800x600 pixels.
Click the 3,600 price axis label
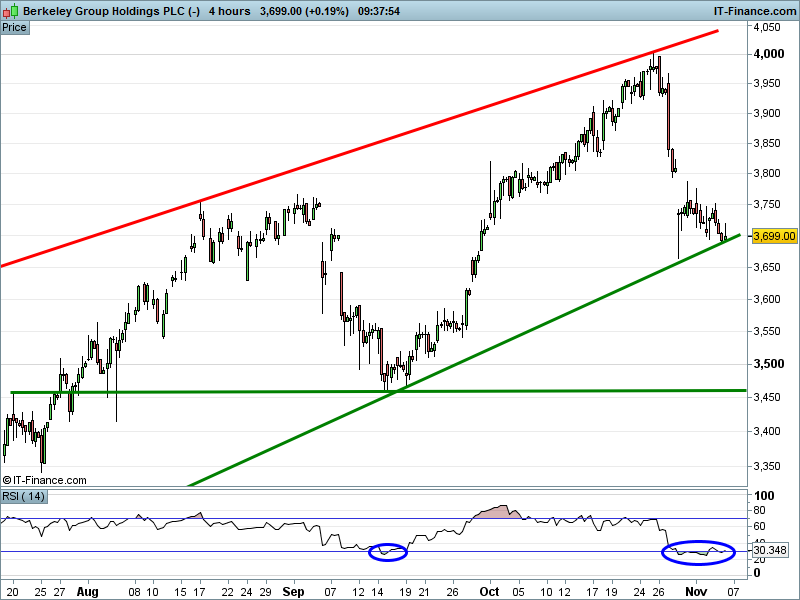tap(767, 299)
